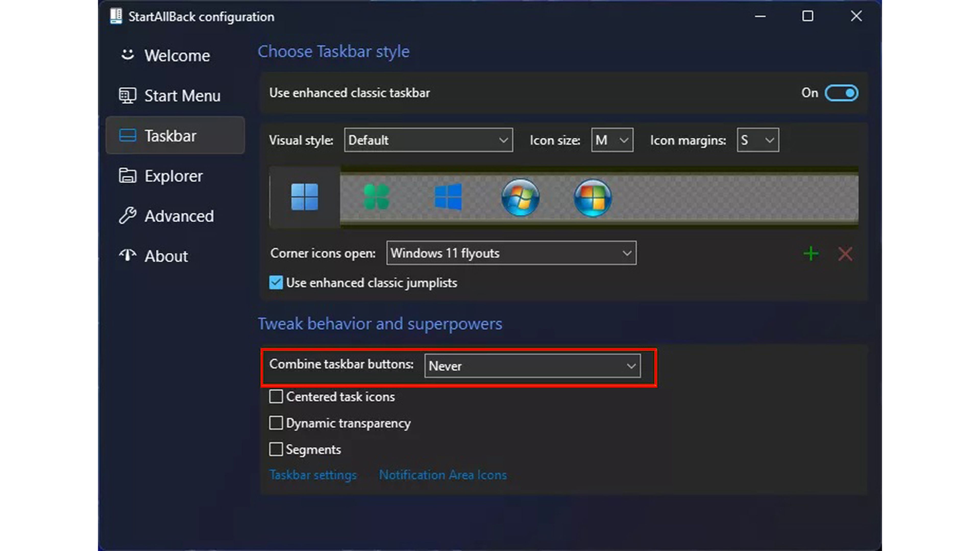Viewport: 980px width, 551px height.
Task: Click the monitor icon beside Start Menu
Action: tap(127, 95)
